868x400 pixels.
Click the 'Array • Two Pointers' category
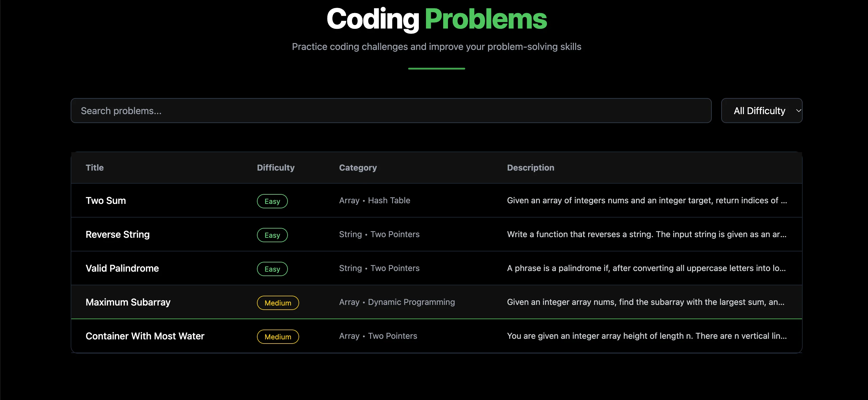click(x=378, y=336)
